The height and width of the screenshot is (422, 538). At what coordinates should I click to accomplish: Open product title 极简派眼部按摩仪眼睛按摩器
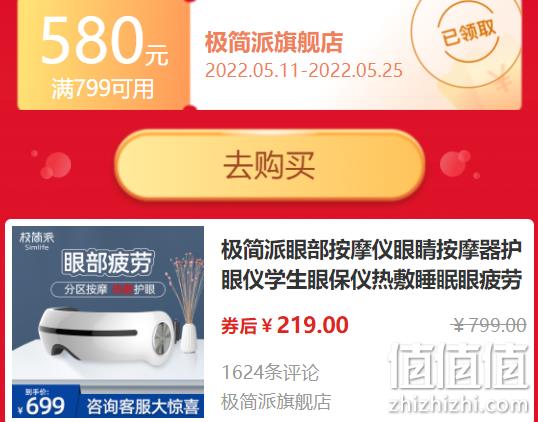(x=371, y=265)
